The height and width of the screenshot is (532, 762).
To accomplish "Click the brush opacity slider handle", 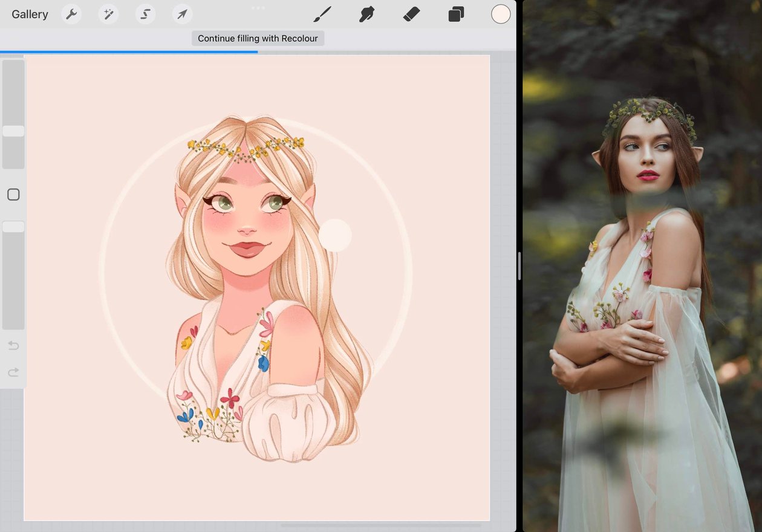I will 13,227.
